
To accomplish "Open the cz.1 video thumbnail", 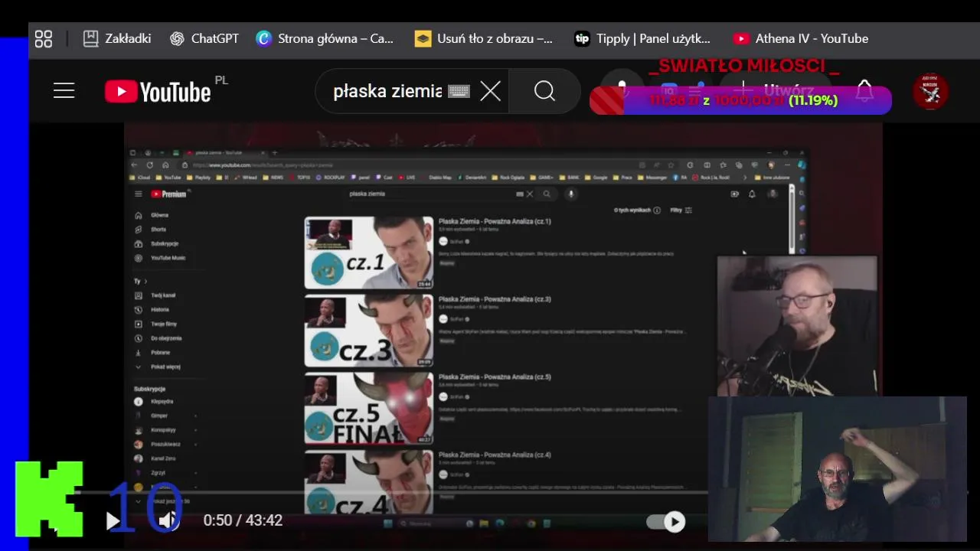I will point(369,253).
